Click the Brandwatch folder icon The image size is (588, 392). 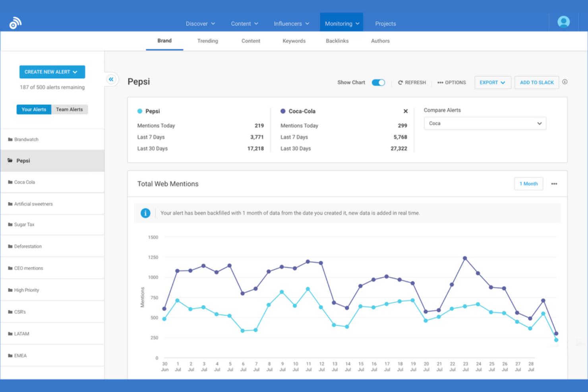coord(10,139)
